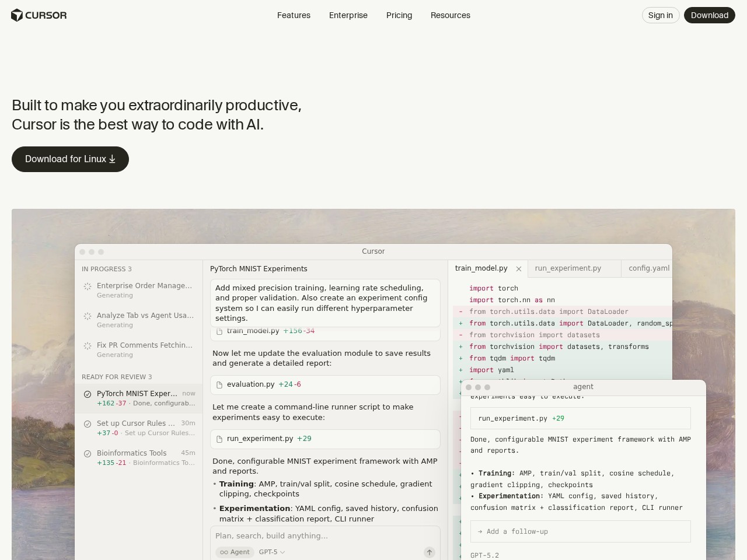Close the train_model.py tab
Screen dimensions: 747x560
(518, 269)
